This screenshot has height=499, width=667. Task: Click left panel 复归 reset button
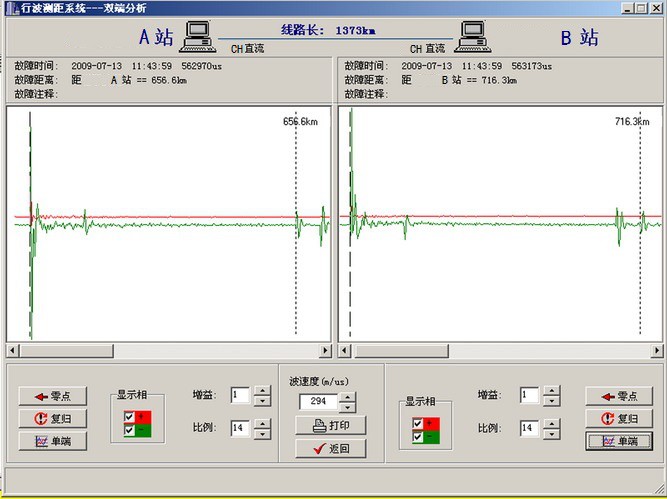pyautogui.click(x=53, y=419)
